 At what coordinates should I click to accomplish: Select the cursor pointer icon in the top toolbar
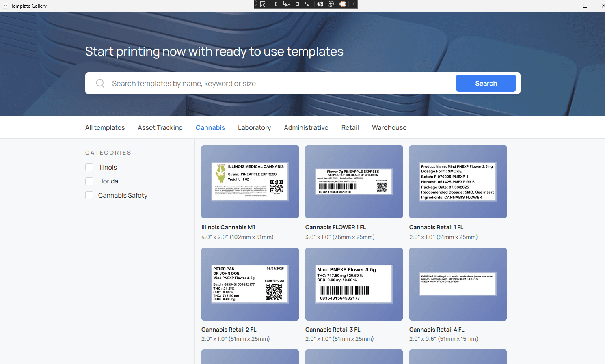(287, 4)
